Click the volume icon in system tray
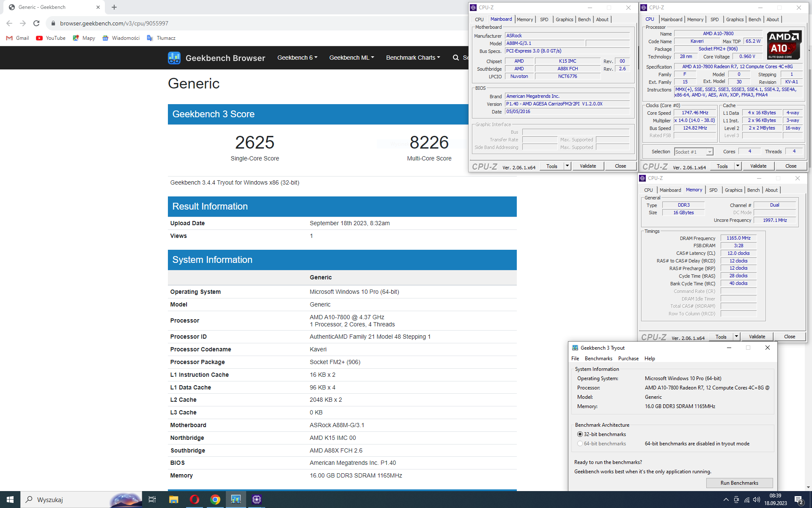812x508 pixels. pyautogui.click(x=757, y=500)
